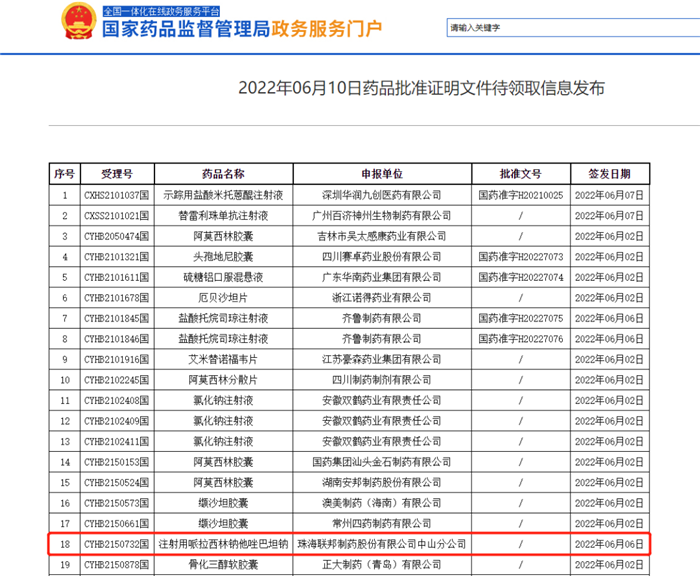Select acceptance number CYHB2102408国

click(117, 401)
